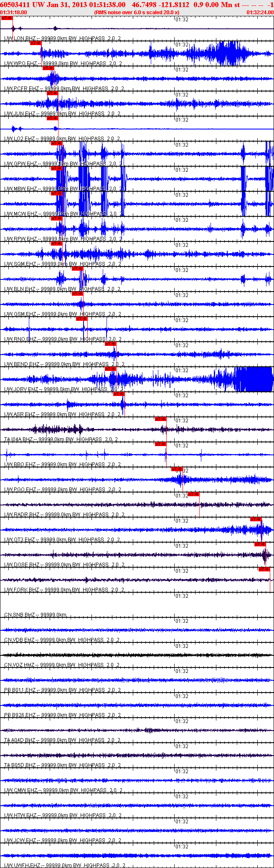
Task: Click the red pick flag on LO2 trace
Action: pos(53,118)
